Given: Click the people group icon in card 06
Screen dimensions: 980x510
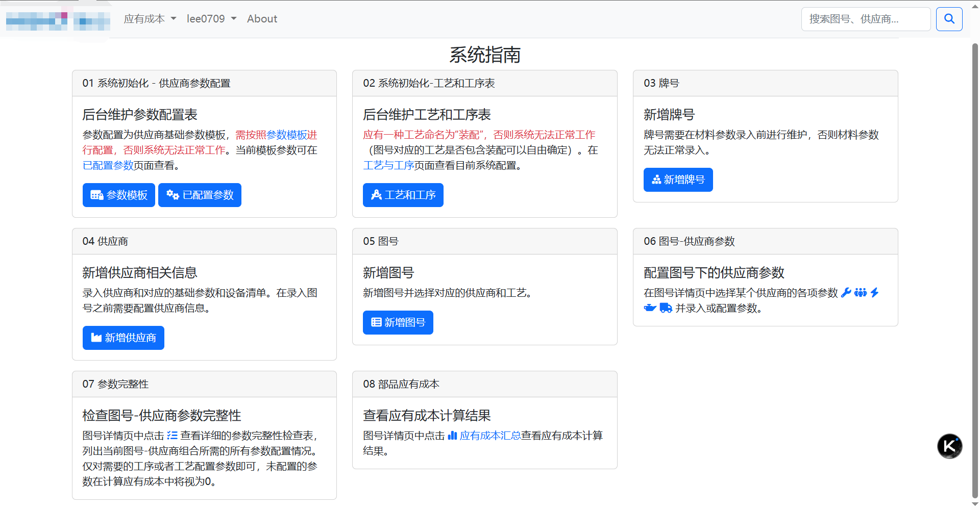Looking at the screenshot, I should tap(861, 292).
